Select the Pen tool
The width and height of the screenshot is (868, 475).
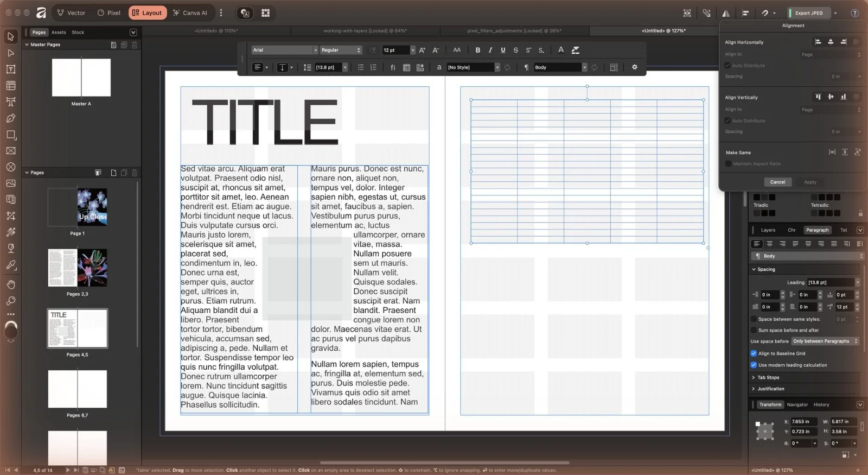pos(11,118)
